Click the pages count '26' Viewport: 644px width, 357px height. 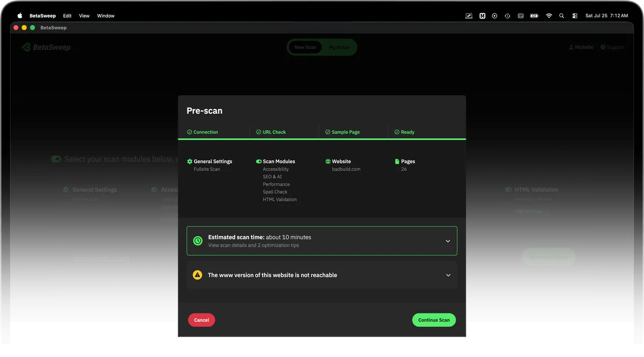pyautogui.click(x=404, y=169)
